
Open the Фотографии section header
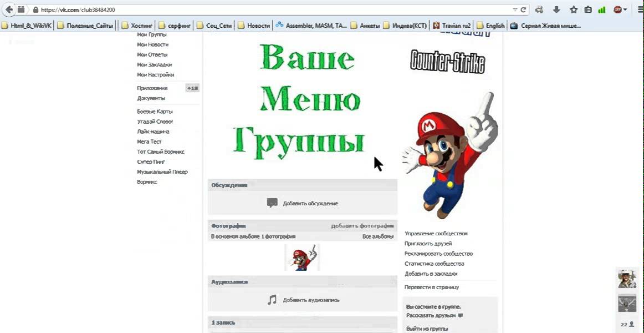click(228, 226)
